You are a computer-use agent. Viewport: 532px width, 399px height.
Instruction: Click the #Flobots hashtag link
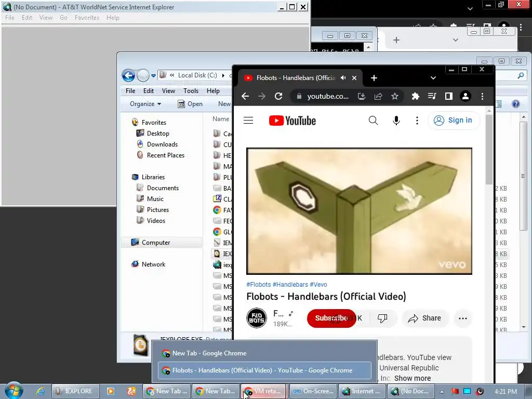pos(259,285)
